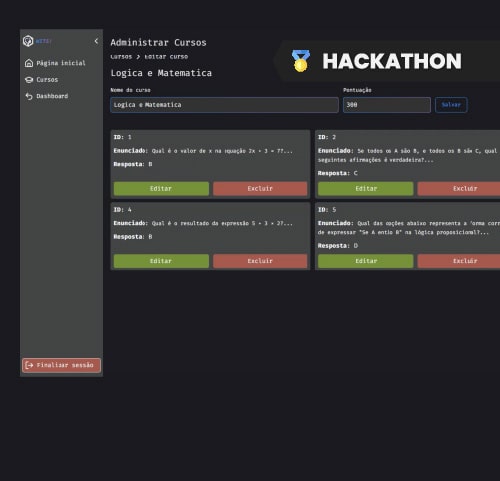
Task: Edit question ID 5
Action: pyautogui.click(x=366, y=261)
